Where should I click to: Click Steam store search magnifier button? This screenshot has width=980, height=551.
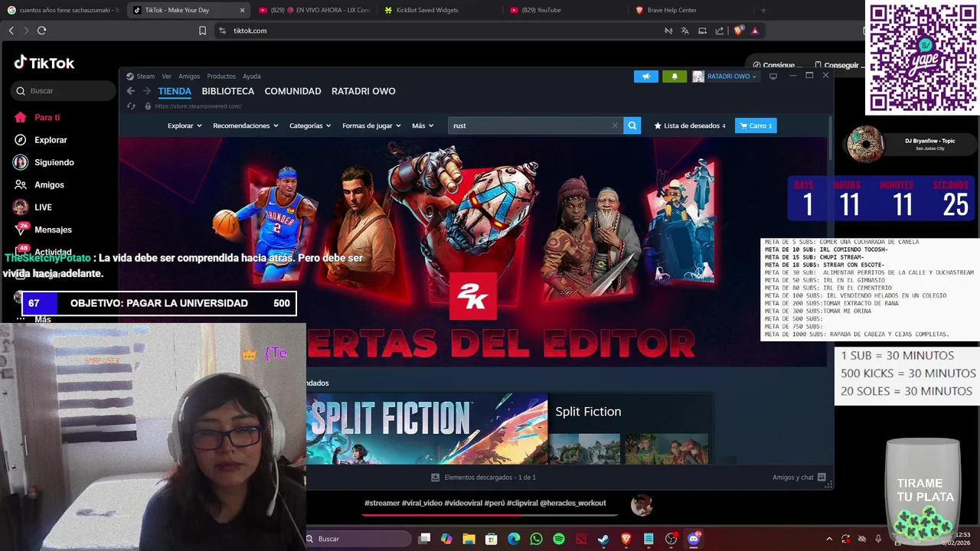coord(632,126)
